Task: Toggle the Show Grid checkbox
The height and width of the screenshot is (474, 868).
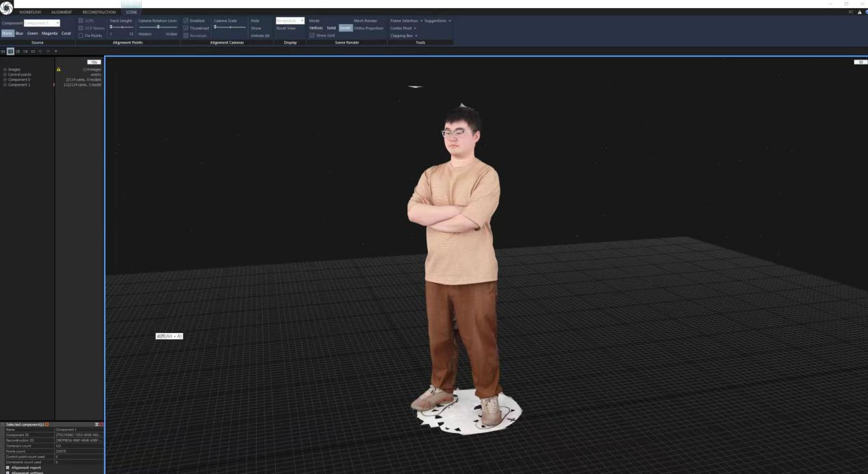Action: [x=312, y=36]
